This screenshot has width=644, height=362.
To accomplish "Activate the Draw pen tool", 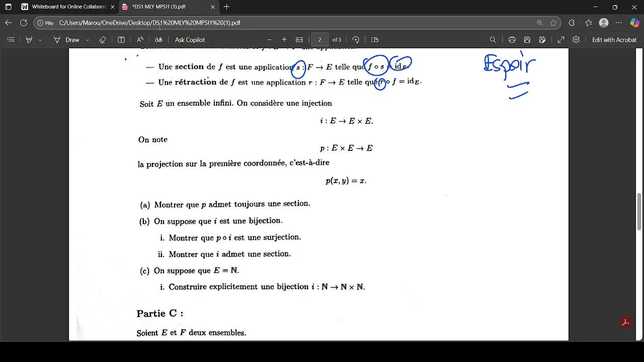I will (67, 40).
